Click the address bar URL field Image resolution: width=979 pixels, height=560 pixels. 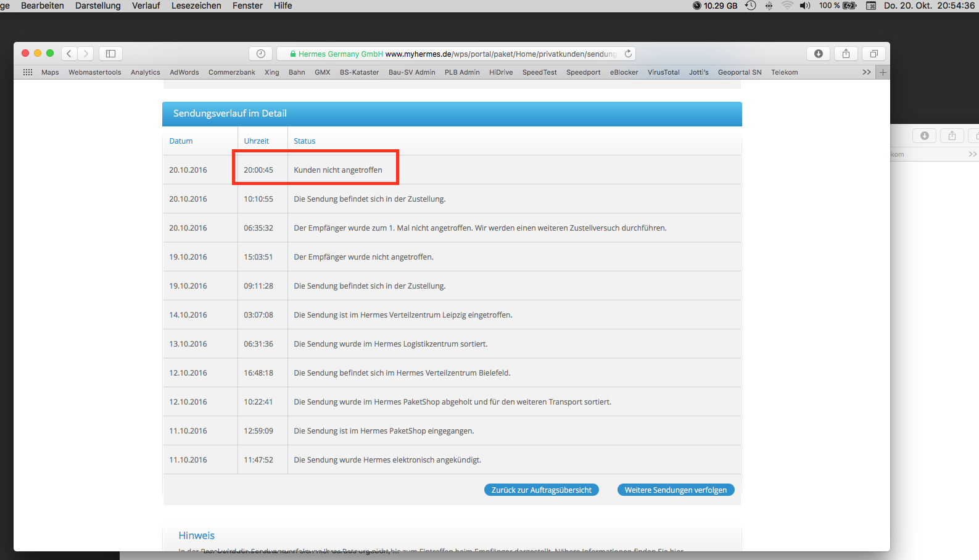click(456, 54)
